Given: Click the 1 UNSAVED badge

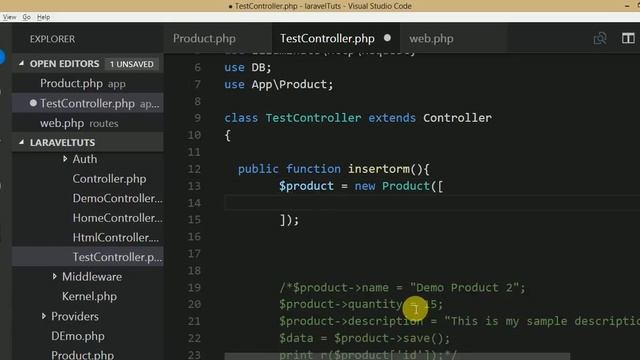Looking at the screenshot, I should point(131,64).
